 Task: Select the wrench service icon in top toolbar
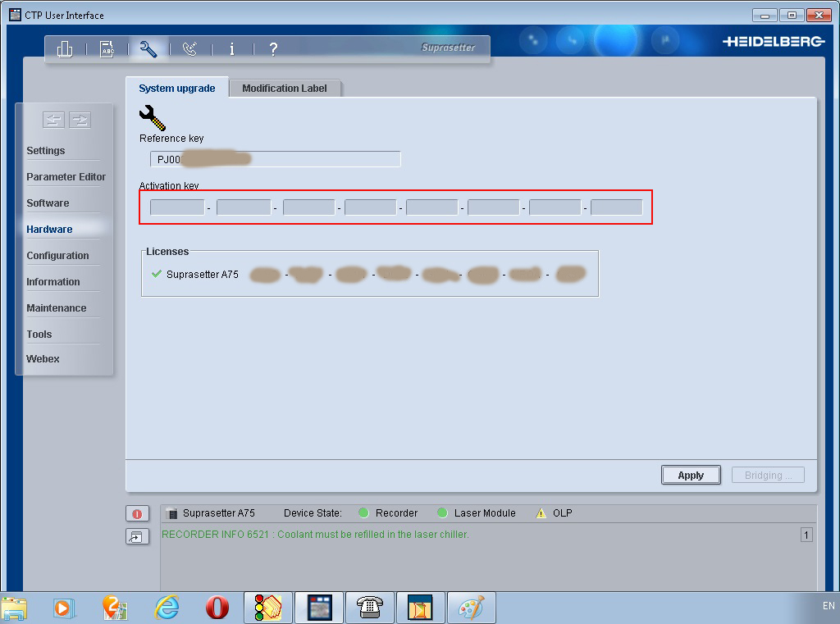pyautogui.click(x=148, y=49)
